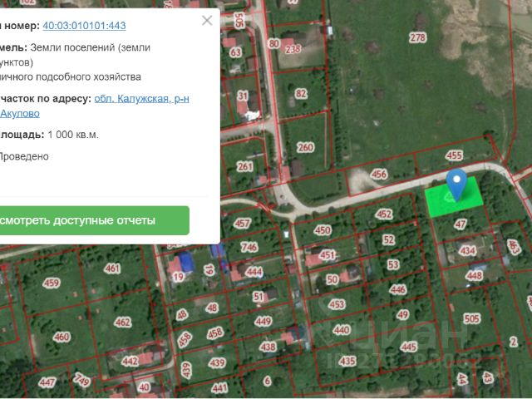Image resolution: width=532 pixels, height=399 pixels.
Task: Select parcel 453 on the map
Action: (337, 305)
